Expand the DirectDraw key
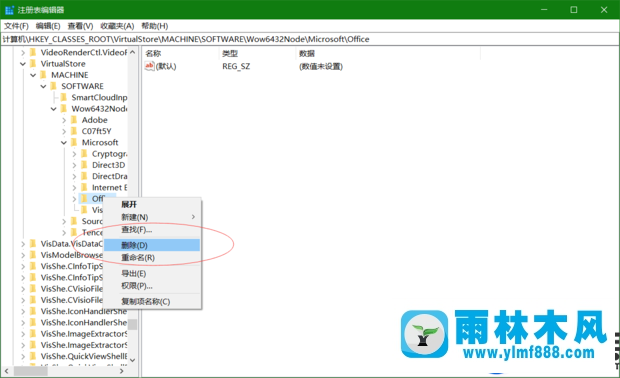This screenshot has width=620, height=378. pos(74,176)
